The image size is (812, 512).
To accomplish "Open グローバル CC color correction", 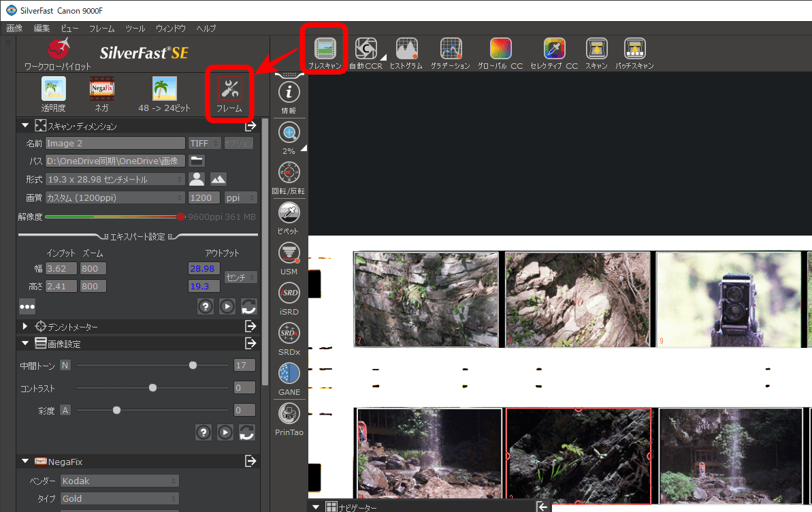I will pyautogui.click(x=500, y=49).
